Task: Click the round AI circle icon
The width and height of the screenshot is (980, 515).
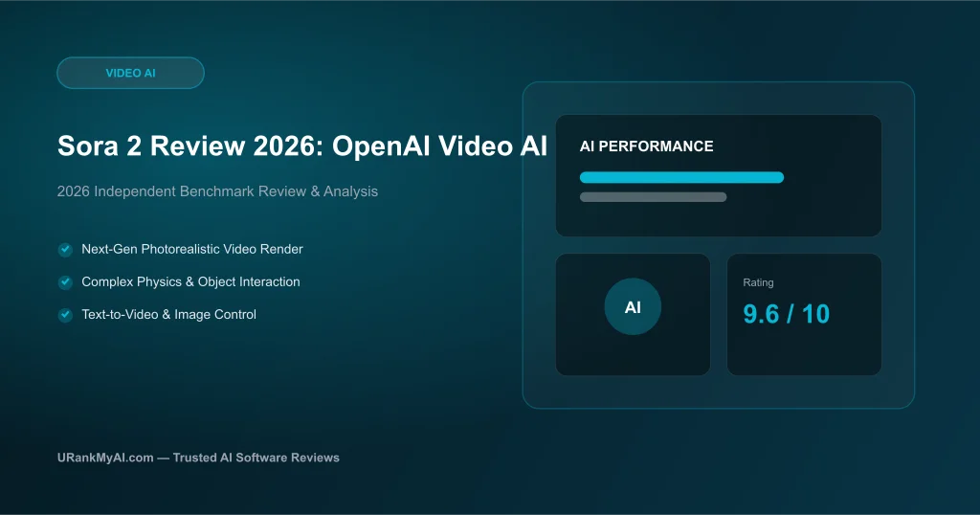Action: (633, 307)
